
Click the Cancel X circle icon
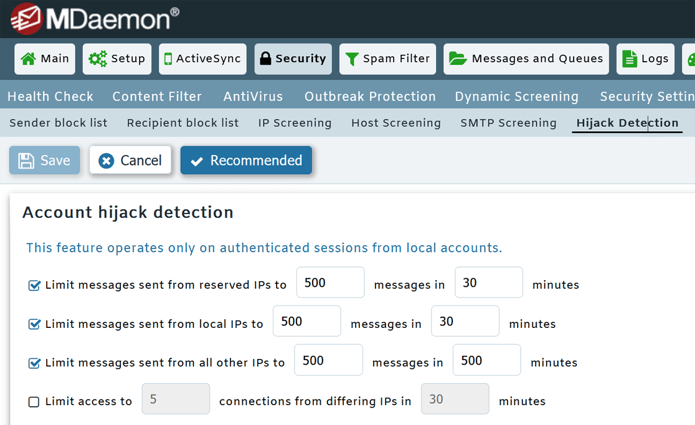pyautogui.click(x=106, y=160)
